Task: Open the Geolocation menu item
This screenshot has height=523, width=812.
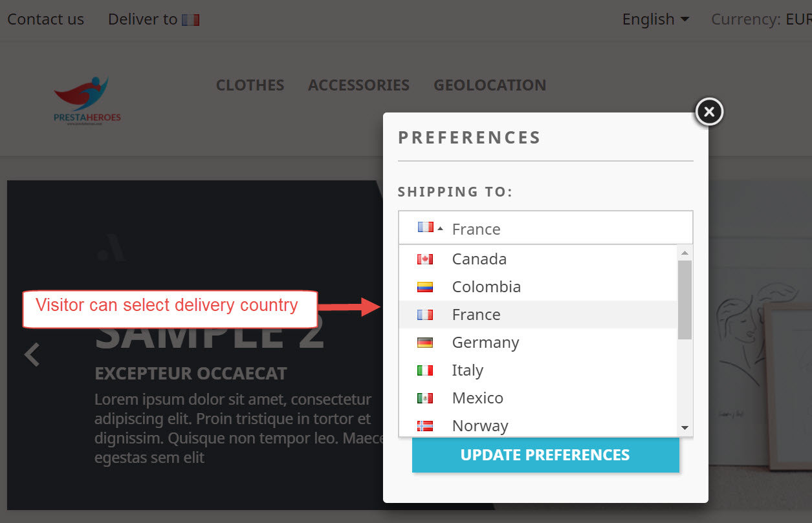Action: [490, 85]
